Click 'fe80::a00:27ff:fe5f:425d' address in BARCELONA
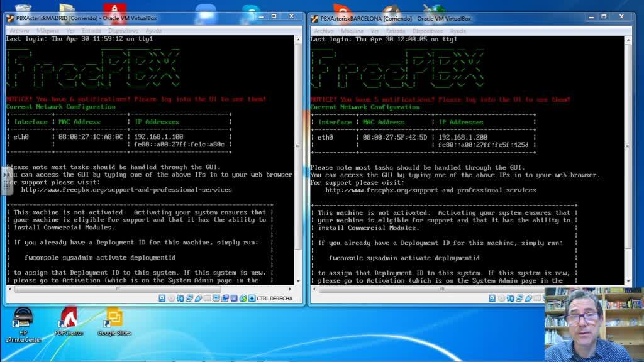This screenshot has height=362, width=644. coord(484,145)
